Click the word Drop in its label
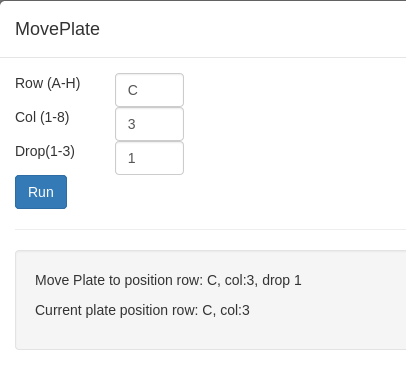This screenshot has height=375, width=406. coord(30,151)
